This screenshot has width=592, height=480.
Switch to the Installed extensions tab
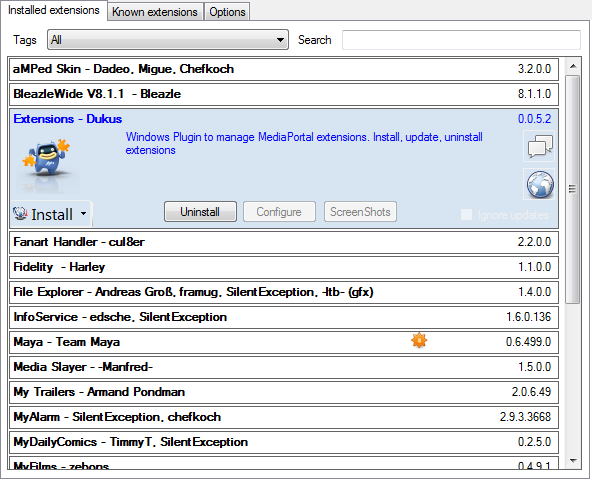(x=54, y=10)
